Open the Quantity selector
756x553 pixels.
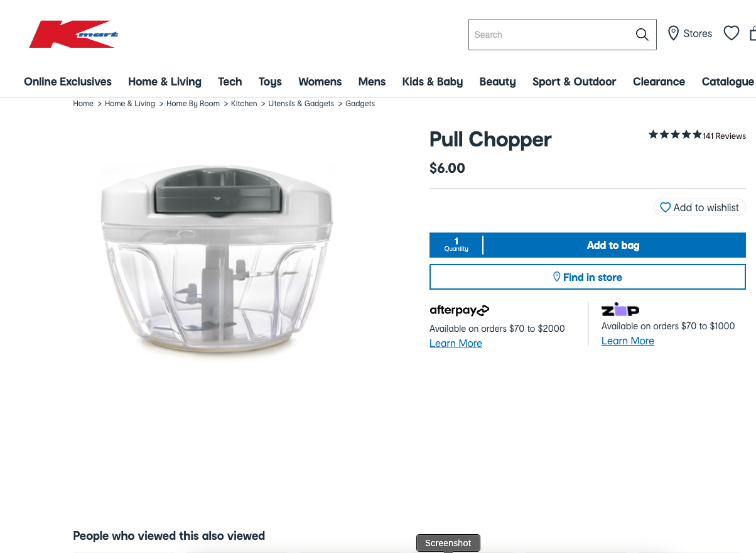point(456,245)
